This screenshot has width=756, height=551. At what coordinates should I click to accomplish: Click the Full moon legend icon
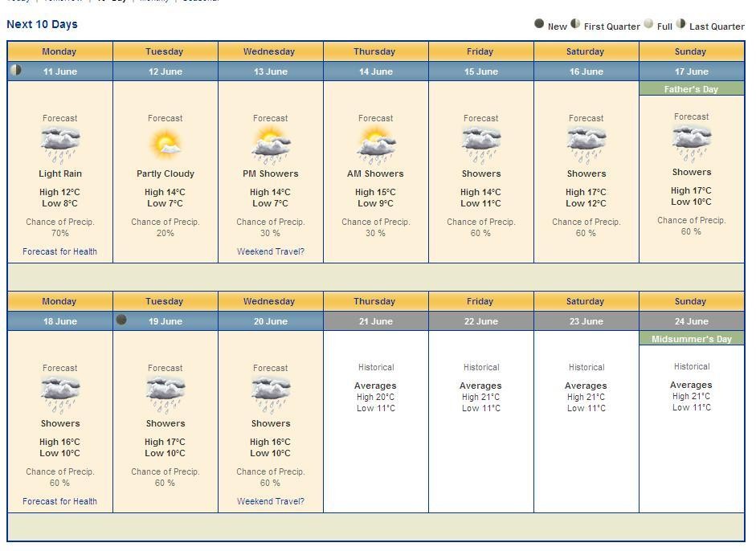click(x=648, y=23)
